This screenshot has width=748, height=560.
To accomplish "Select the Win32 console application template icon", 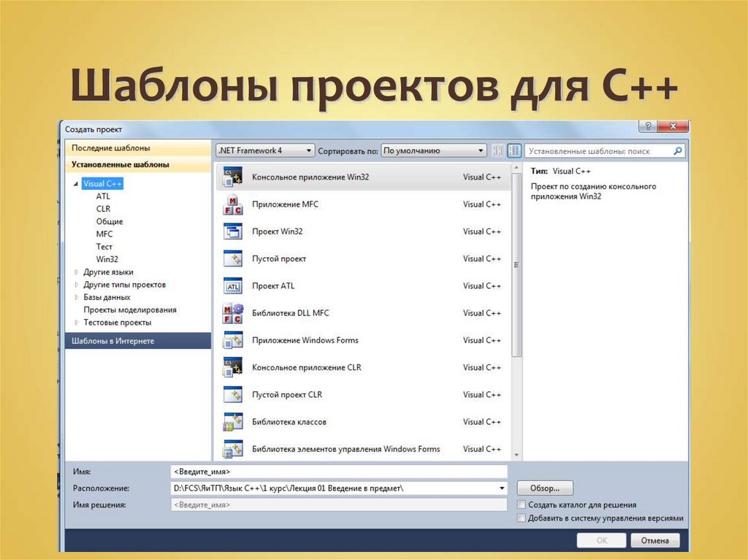I will [232, 177].
